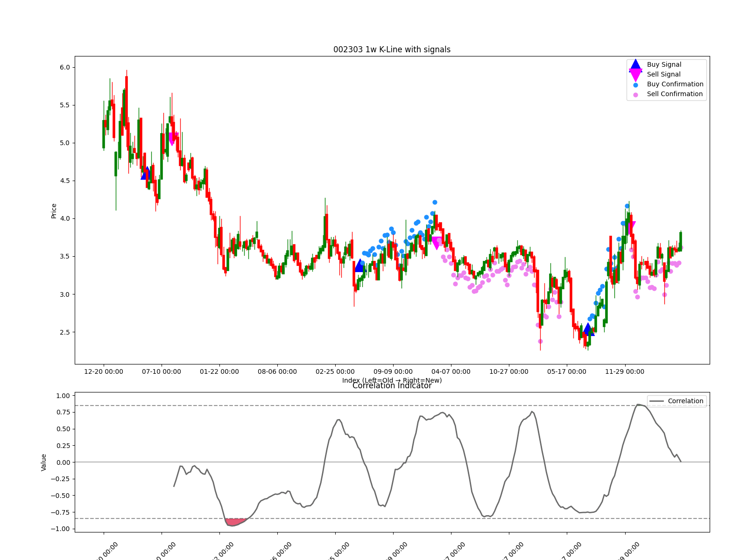This screenshot has width=747, height=560.
Task: Click the 5.0 price tick label
Action: coord(65,143)
